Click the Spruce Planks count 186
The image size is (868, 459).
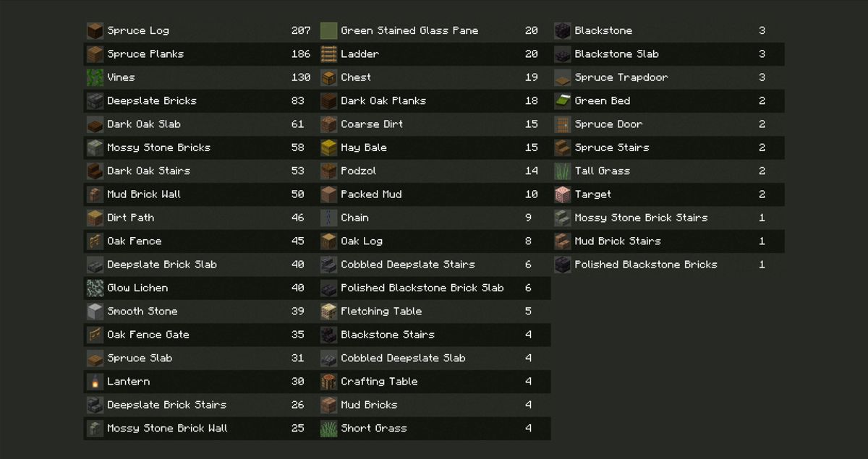pyautogui.click(x=300, y=54)
